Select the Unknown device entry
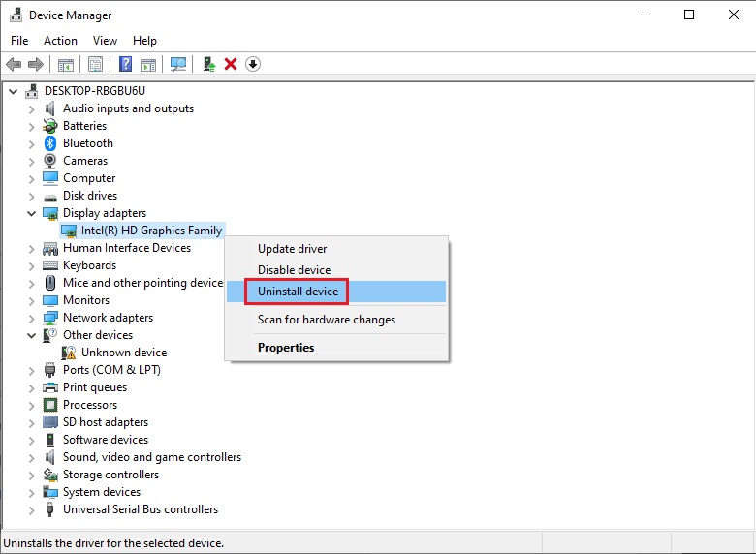 (124, 353)
